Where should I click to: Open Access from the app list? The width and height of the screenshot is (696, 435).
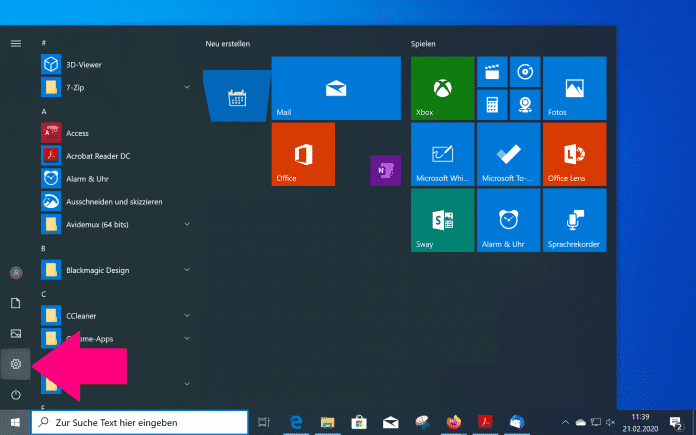pos(78,133)
